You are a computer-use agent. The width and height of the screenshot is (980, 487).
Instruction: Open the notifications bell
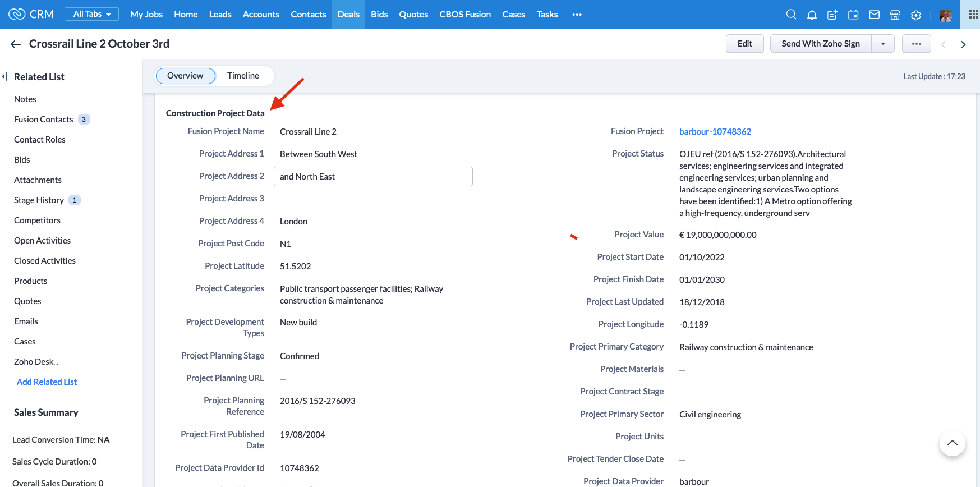click(x=812, y=15)
